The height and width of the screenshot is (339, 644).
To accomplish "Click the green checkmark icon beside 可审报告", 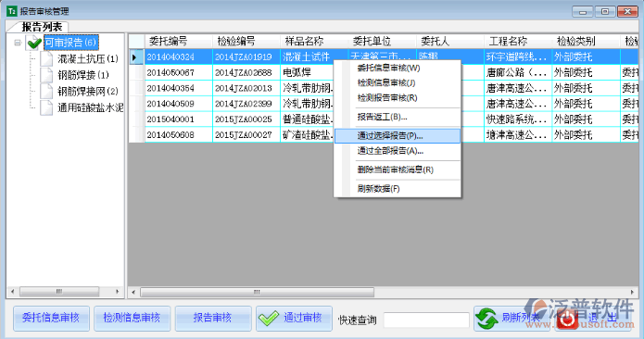I will point(34,43).
